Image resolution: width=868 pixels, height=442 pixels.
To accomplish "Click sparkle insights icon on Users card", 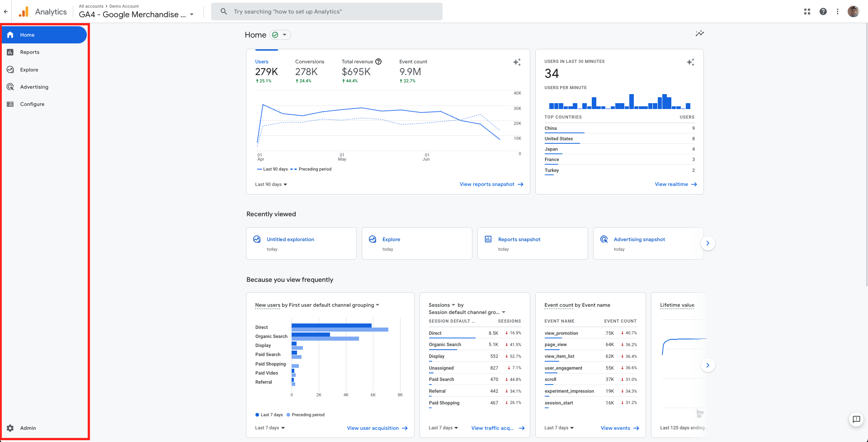I will (517, 62).
